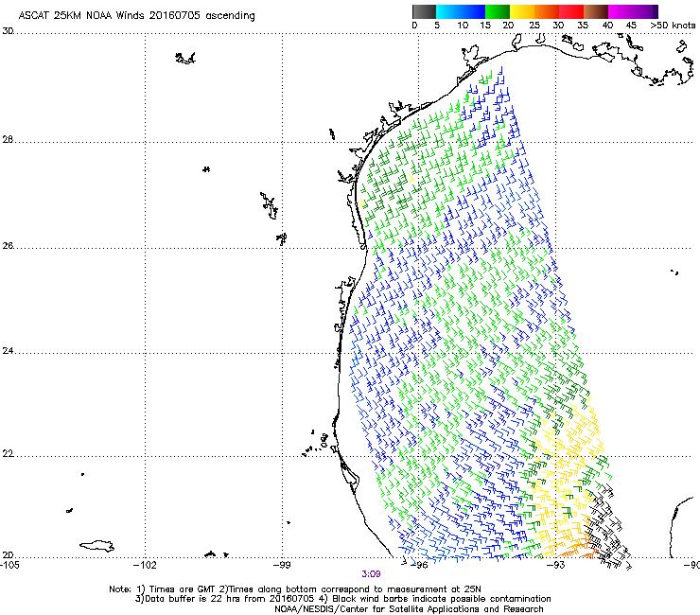This screenshot has width=700, height=615.
Task: Click the dark purple 45-50 knots legend segment
Action: coord(645,11)
